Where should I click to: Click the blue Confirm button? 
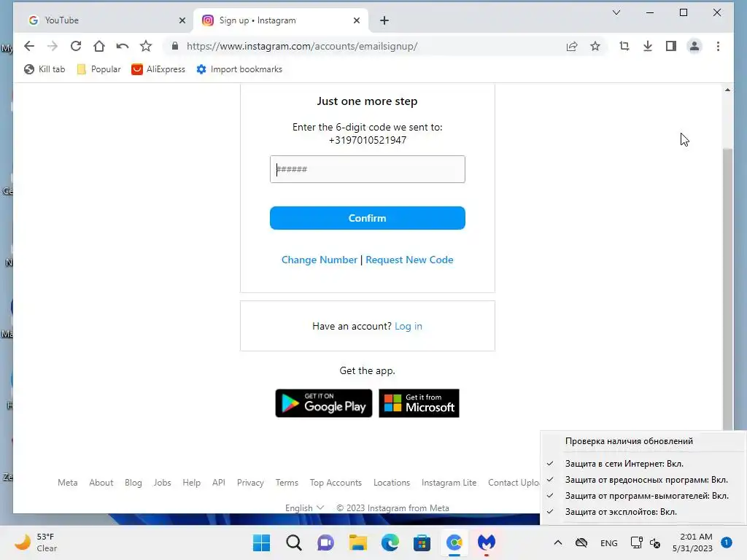click(368, 218)
